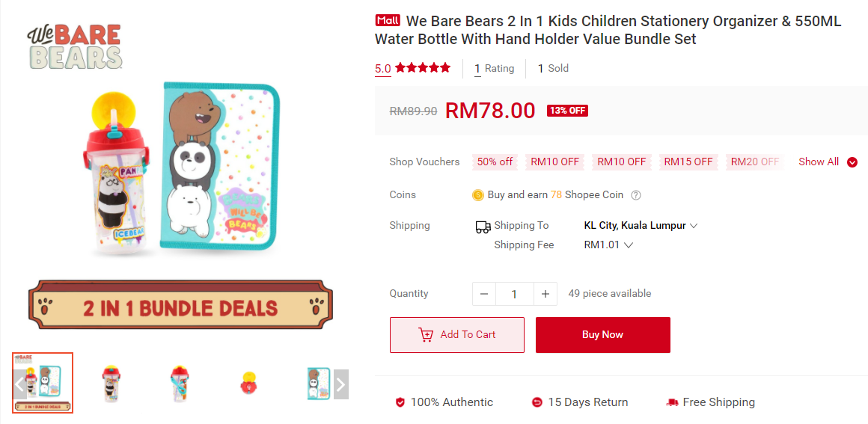Show next thumbnails with right arrow
Image resolution: width=868 pixels, height=424 pixels.
pos(340,384)
